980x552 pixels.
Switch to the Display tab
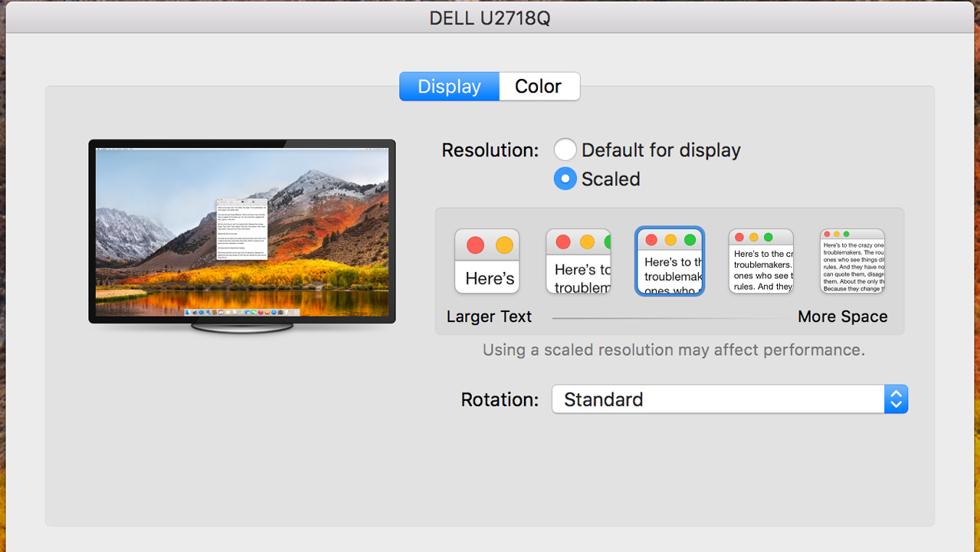click(x=449, y=87)
